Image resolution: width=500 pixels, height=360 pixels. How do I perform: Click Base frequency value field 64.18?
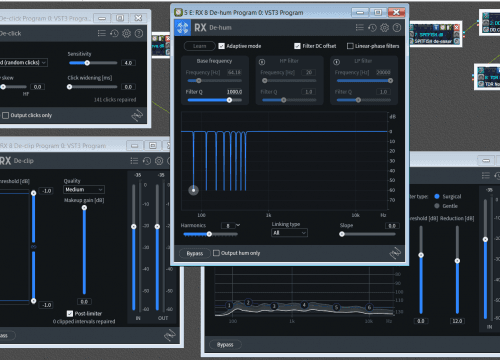click(234, 72)
